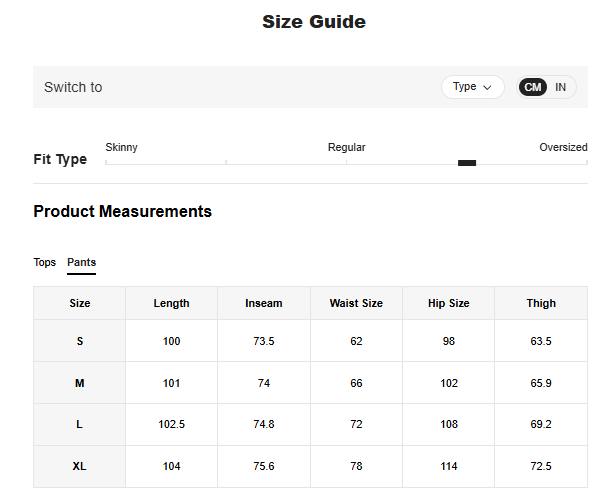Click the Regular fit label

pos(347,147)
